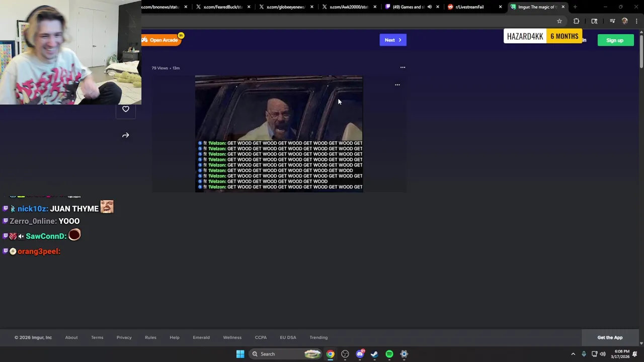Close the Imgur tab
Screen dimensions: 644x362
click(563, 7)
